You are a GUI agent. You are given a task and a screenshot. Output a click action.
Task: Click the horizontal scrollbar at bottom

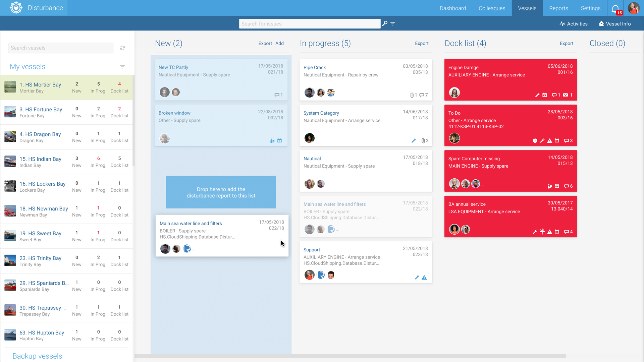[x=350, y=356]
